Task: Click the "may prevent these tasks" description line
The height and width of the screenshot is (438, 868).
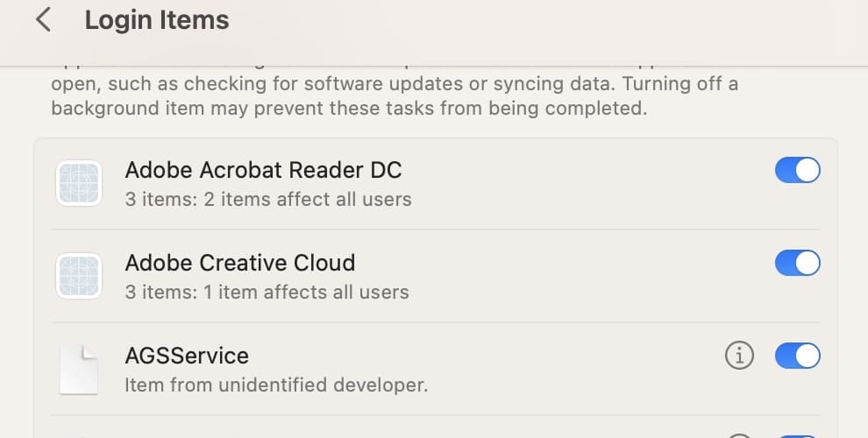Action: 348,109
